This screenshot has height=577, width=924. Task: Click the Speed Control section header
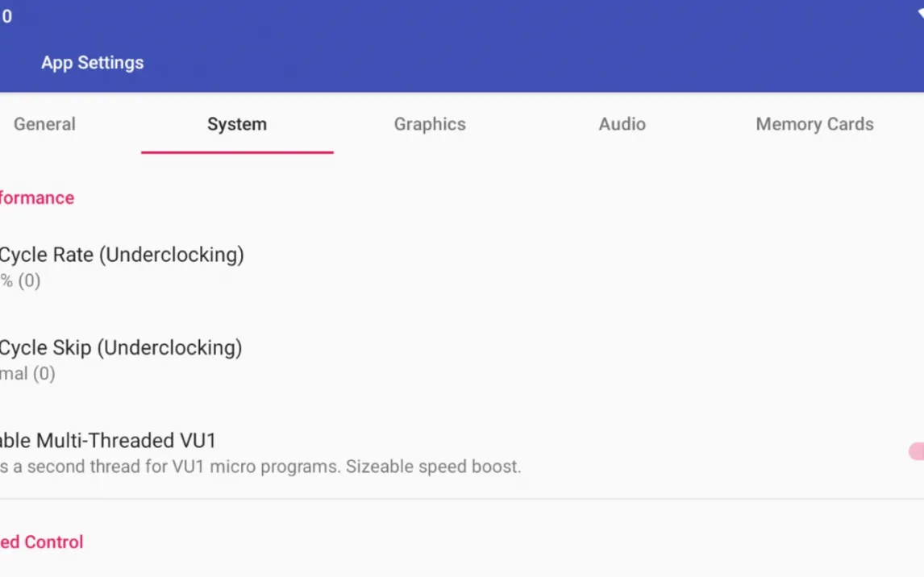[41, 542]
